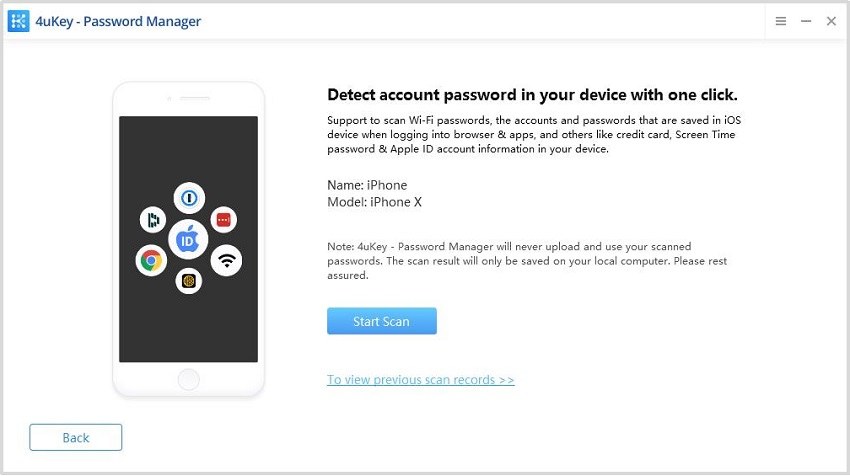Image resolution: width=850 pixels, height=476 pixels.
Task: Click the Wi-Fi signal icon
Action: coord(226,261)
